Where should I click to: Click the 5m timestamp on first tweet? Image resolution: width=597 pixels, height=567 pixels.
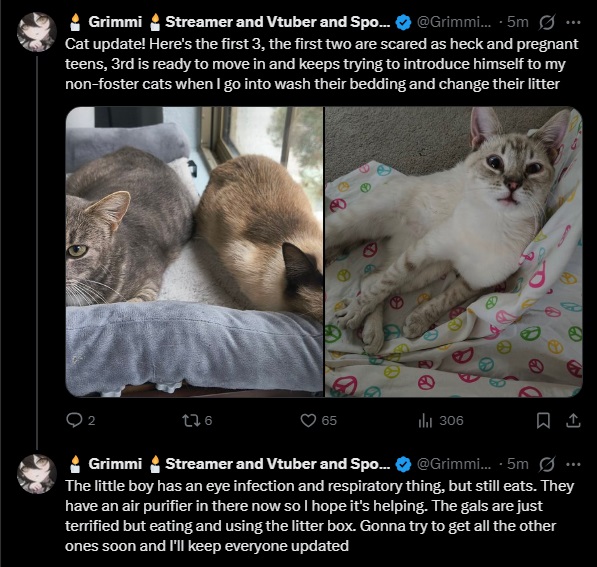pyautogui.click(x=518, y=22)
